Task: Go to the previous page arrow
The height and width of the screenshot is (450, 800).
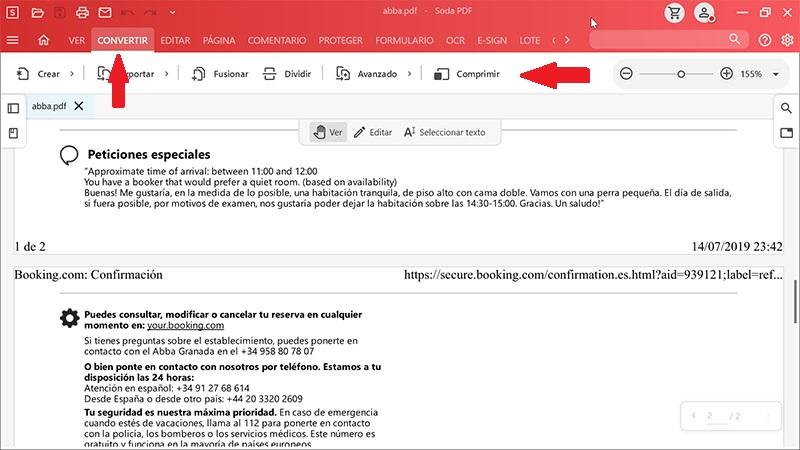Action: (x=693, y=416)
